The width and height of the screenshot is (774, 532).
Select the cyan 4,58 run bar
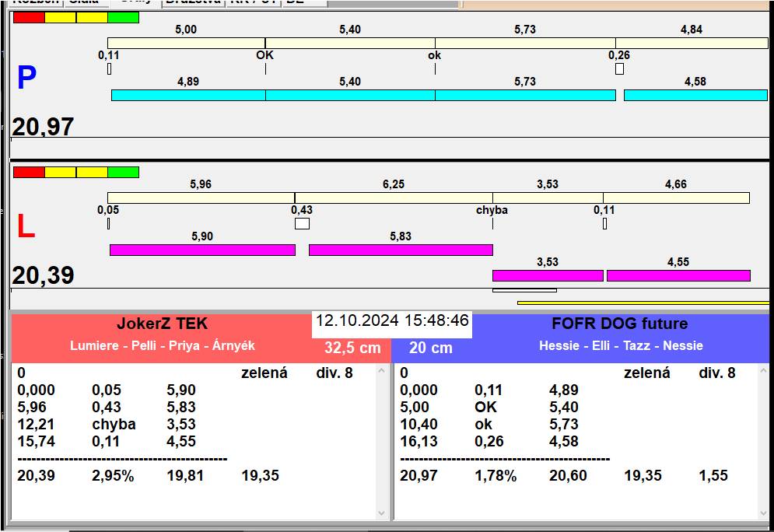[695, 95]
